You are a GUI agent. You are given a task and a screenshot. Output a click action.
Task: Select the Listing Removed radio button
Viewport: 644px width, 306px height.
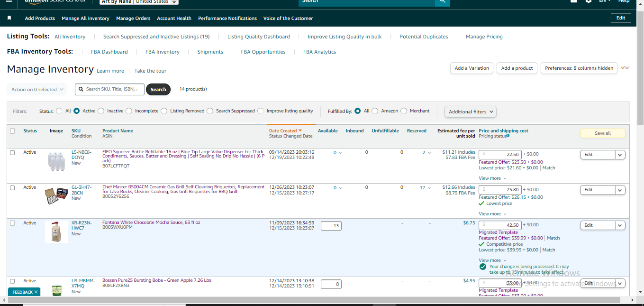coord(164,111)
